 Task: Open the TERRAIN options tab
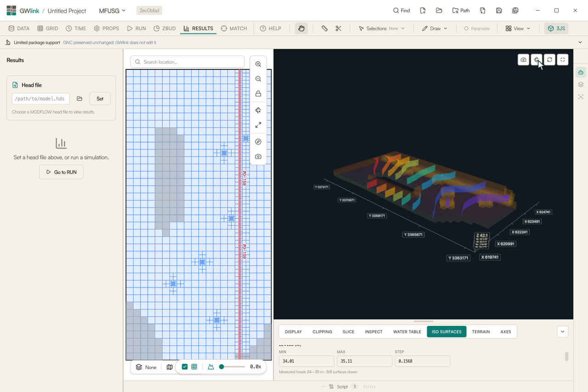click(481, 331)
